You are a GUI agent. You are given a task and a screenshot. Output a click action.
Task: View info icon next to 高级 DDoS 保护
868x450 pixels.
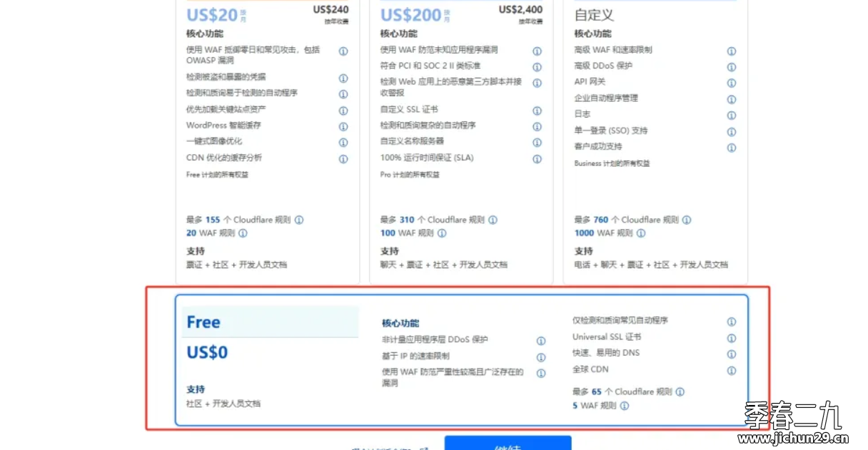[x=732, y=67]
